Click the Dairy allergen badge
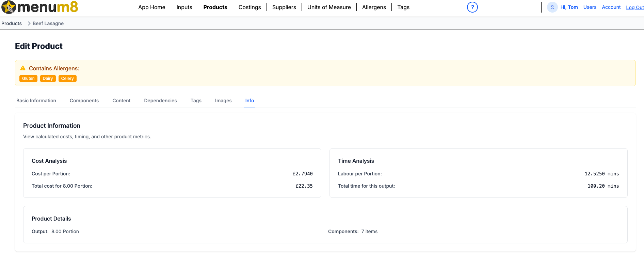 48,79
